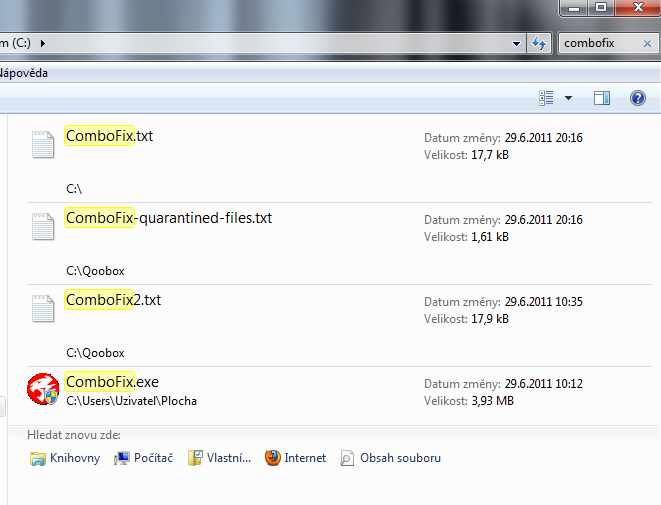The width and height of the screenshot is (661, 505).
Task: Expand the (C:) breadcrumb arrow
Action: pyautogui.click(x=43, y=43)
